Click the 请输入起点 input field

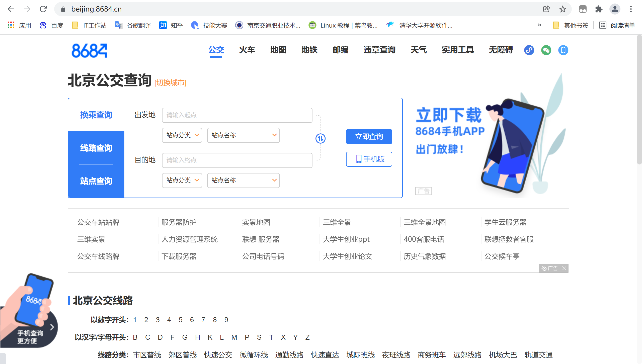237,115
